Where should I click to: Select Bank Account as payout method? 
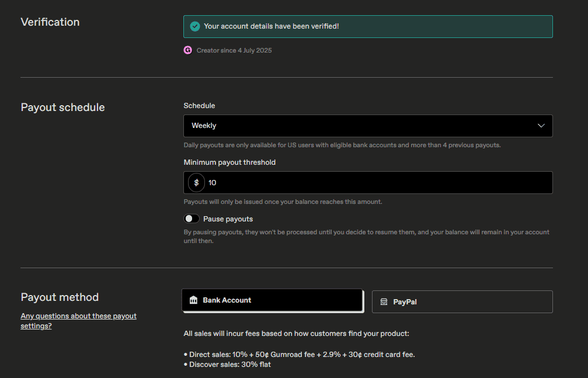tap(273, 300)
